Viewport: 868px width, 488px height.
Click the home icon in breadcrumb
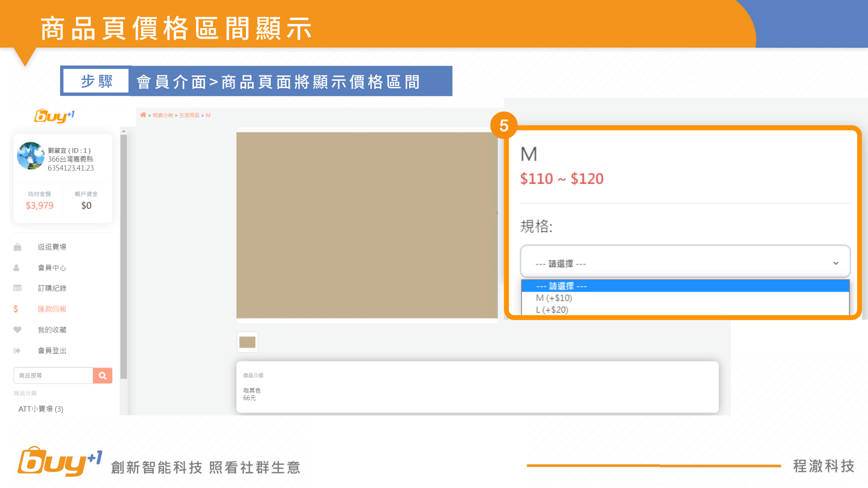pos(143,115)
